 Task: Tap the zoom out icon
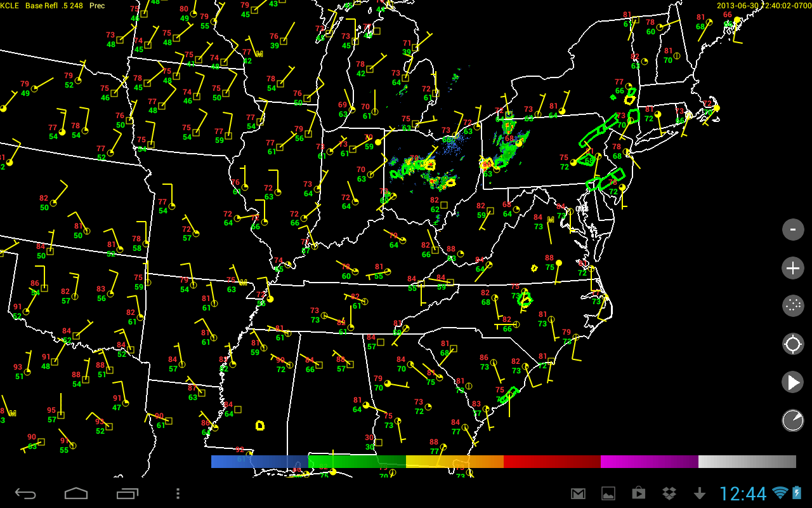[793, 229]
